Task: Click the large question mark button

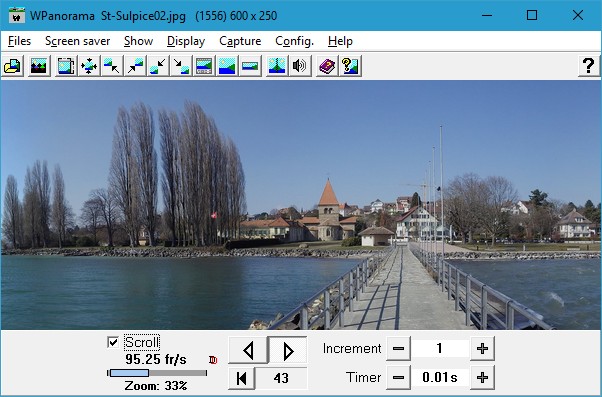Action: point(589,66)
